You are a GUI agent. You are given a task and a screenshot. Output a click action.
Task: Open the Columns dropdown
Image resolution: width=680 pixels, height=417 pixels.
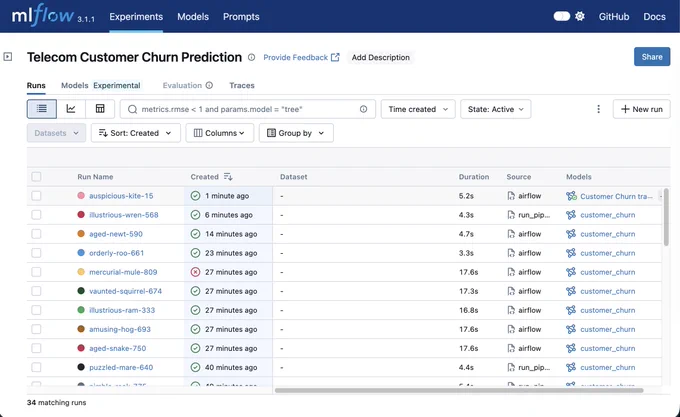[219, 133]
